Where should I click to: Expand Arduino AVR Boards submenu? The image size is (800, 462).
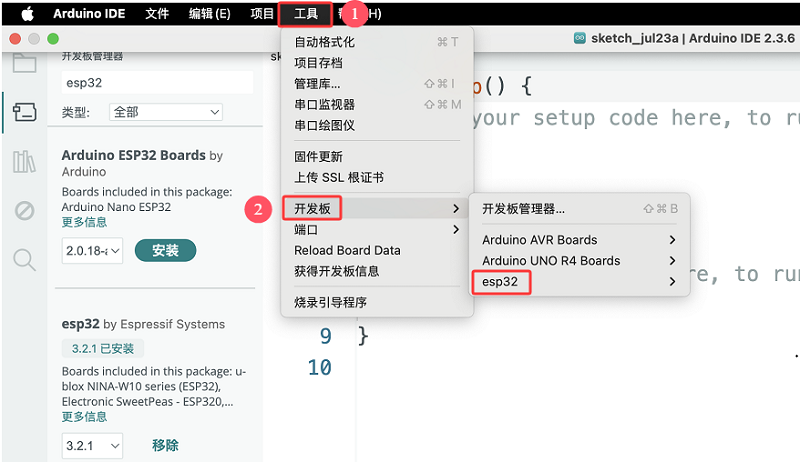580,240
